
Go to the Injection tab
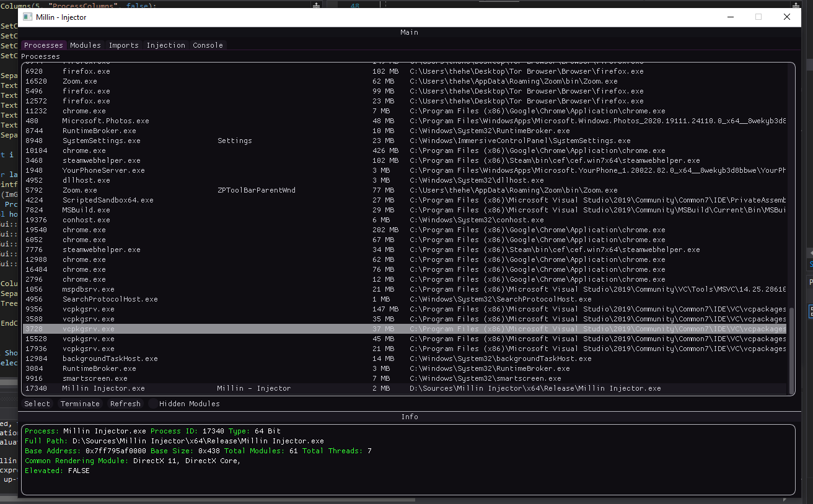click(x=166, y=45)
